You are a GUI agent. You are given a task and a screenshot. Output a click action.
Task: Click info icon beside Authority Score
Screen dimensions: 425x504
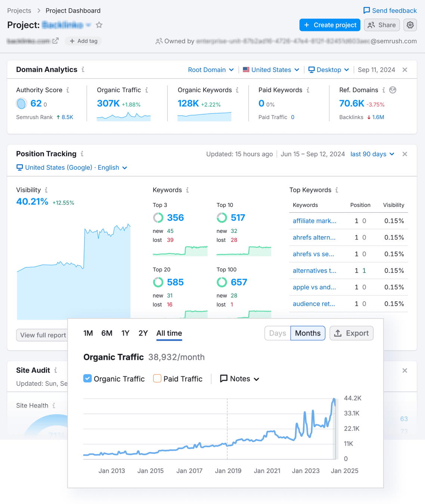click(68, 90)
